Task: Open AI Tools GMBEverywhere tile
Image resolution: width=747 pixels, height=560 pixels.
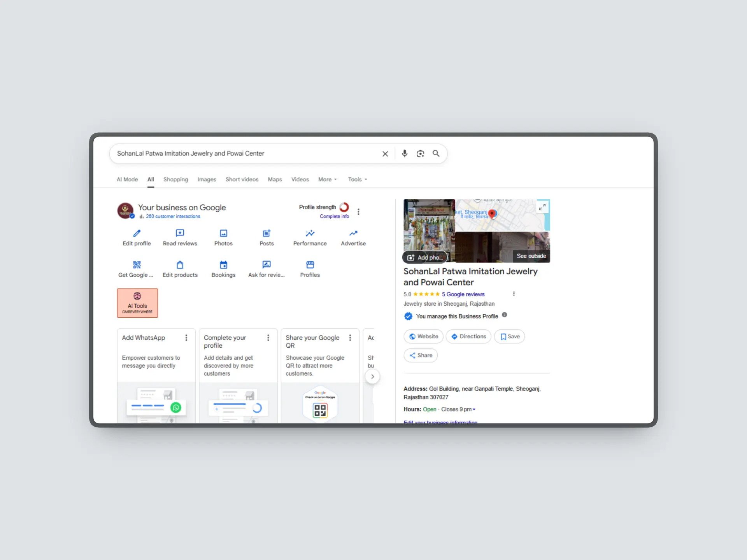Action: (x=137, y=303)
